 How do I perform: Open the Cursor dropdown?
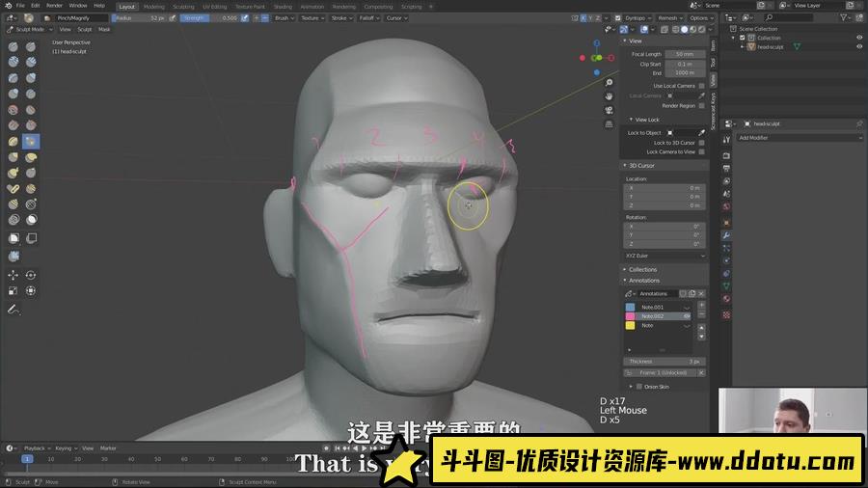tap(396, 18)
